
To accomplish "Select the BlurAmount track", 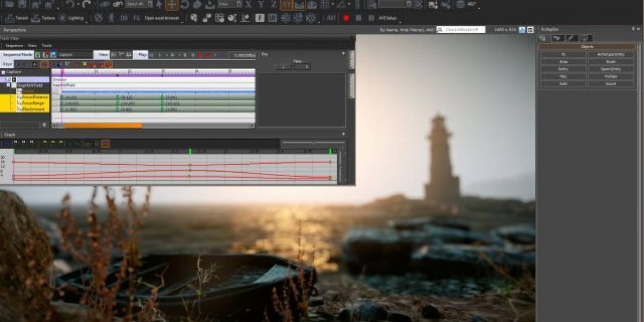I will click(33, 109).
